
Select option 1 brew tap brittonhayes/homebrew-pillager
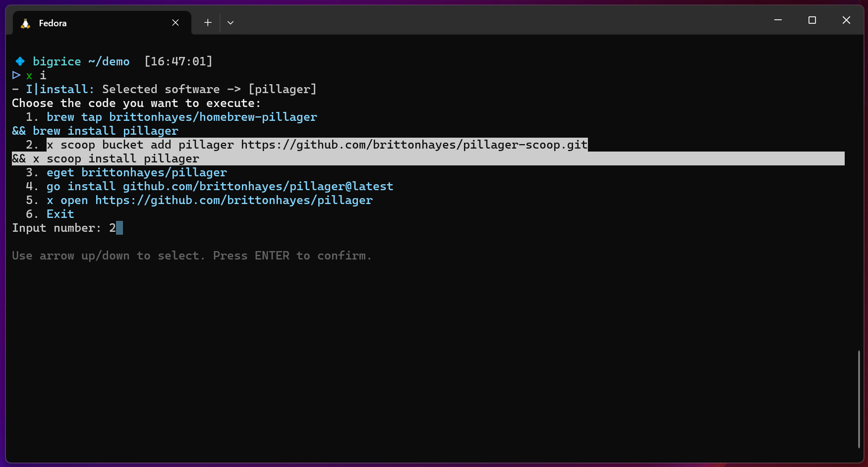tap(182, 117)
